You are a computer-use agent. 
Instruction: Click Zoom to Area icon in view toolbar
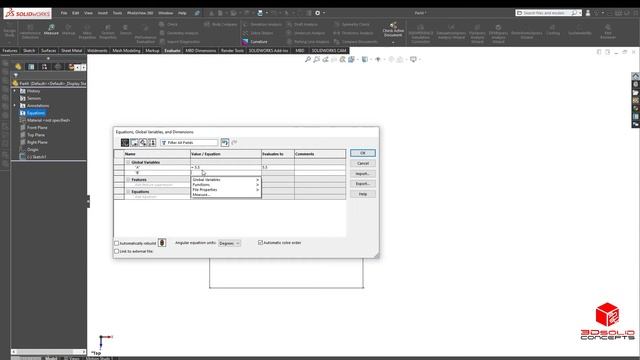click(316, 60)
